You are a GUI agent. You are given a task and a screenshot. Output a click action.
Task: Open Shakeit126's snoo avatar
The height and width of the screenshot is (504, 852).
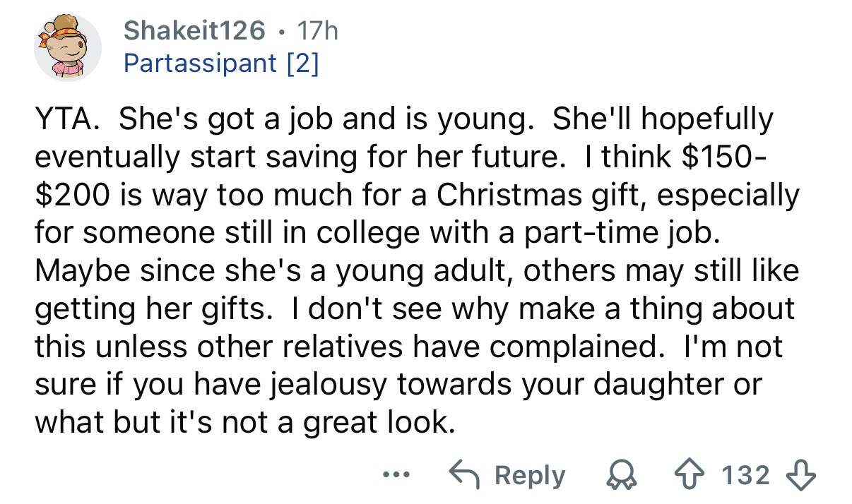69,47
